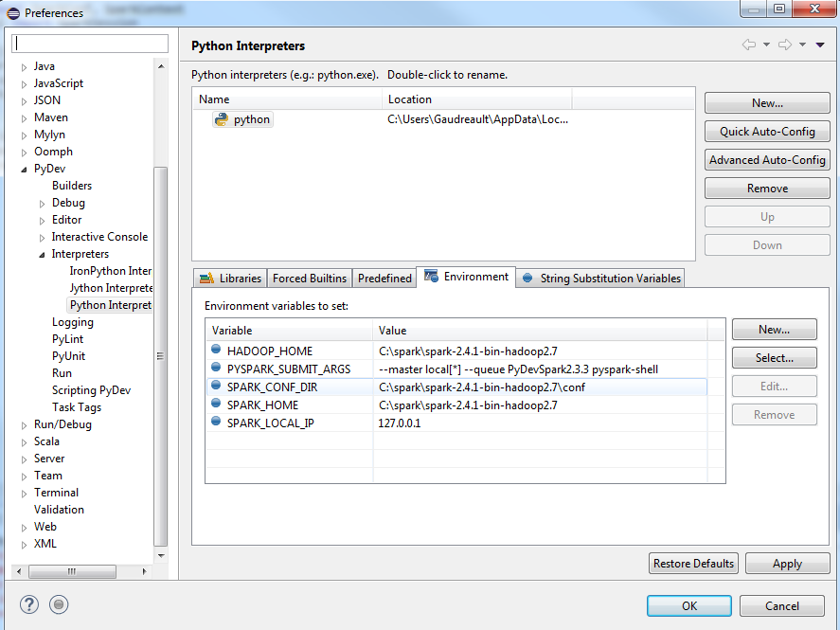Click the HADOOP_HOME variable bullet icon
Viewport: 840px width, 630px height.
216,350
